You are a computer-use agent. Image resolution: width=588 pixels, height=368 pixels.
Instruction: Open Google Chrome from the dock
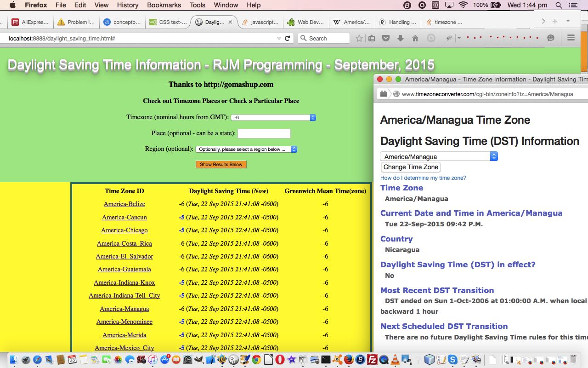pyautogui.click(x=256, y=361)
